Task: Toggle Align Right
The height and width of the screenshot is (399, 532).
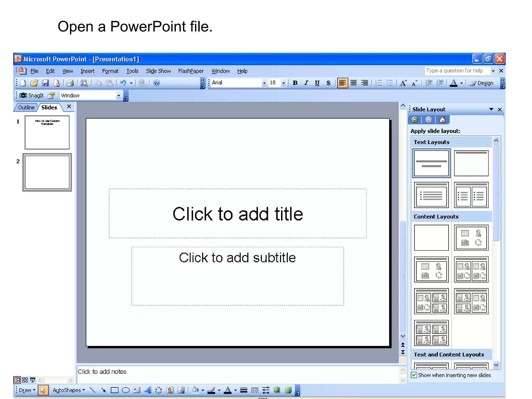Action: (x=364, y=83)
